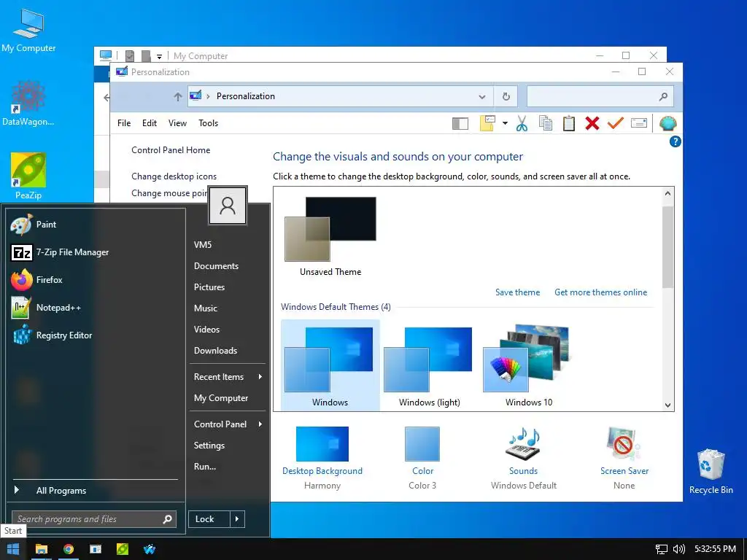The image size is (747, 560).
Task: Click the search magnifier in Personalization window
Action: tap(663, 97)
